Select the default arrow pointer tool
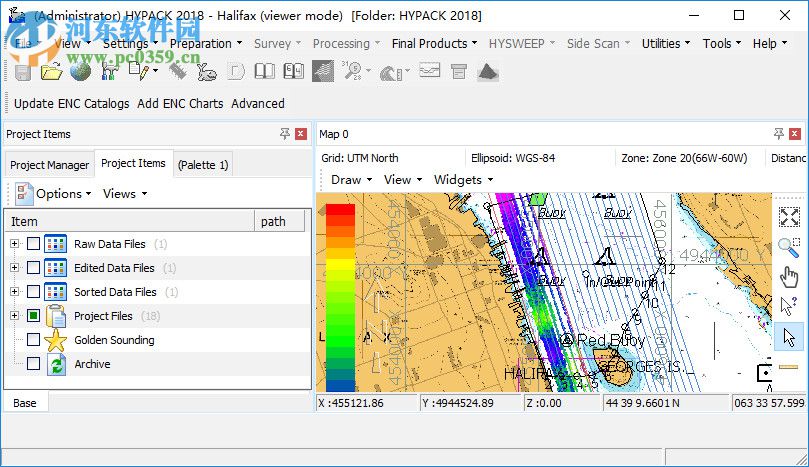Screen dimensions: 809x467 click(789, 337)
